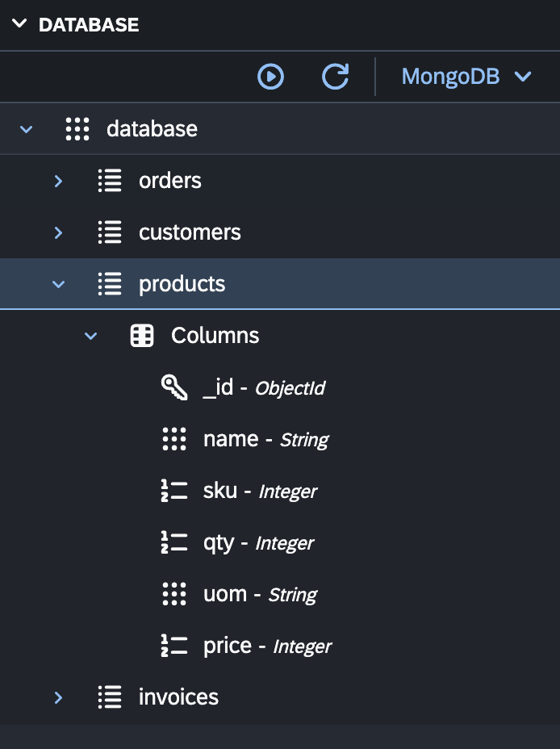The image size is (560, 749).
Task: Click the customers list icon
Action: tap(110, 232)
